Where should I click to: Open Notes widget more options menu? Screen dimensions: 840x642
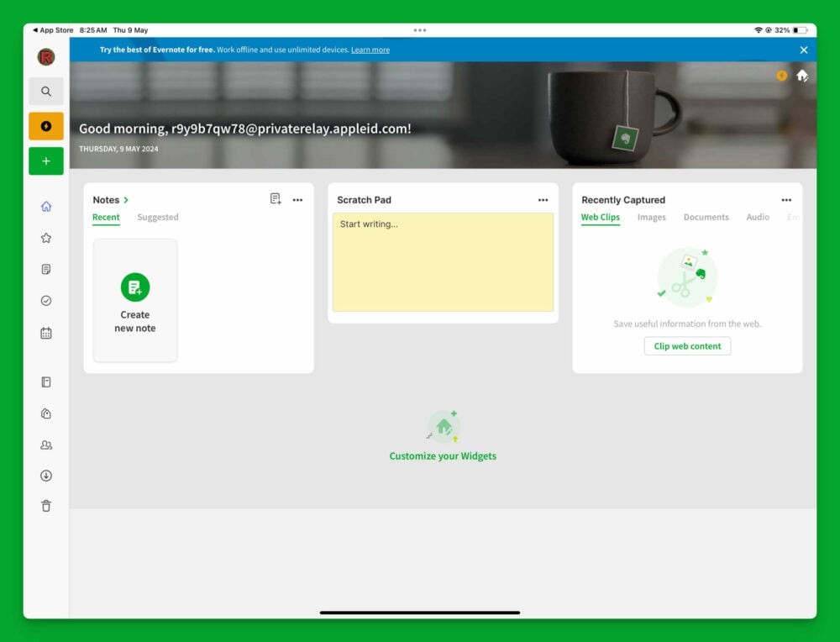298,200
